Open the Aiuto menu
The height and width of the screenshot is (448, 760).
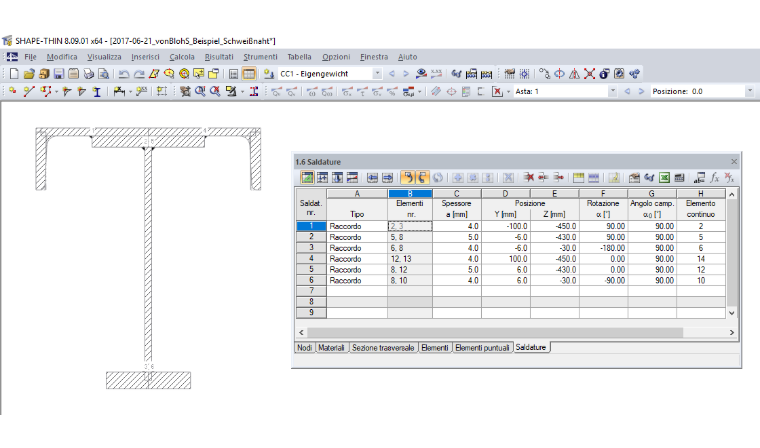pyautogui.click(x=407, y=57)
